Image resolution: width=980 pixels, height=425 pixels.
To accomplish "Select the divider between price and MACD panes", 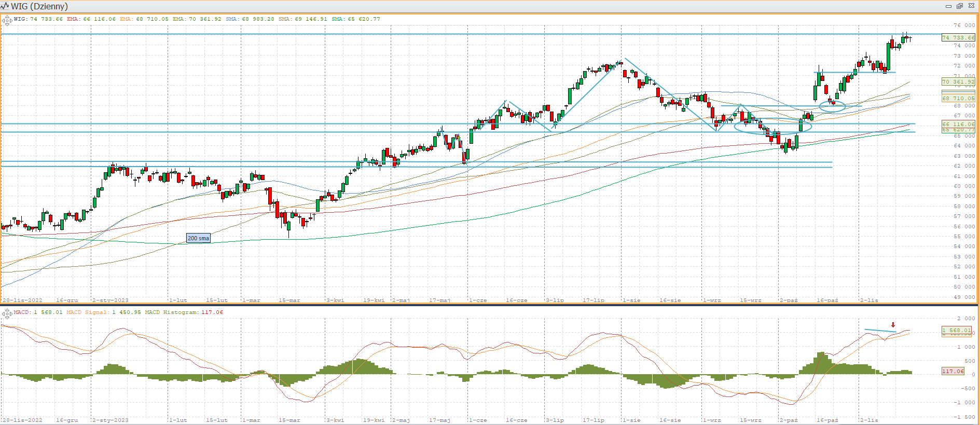I will pyautogui.click(x=490, y=305).
